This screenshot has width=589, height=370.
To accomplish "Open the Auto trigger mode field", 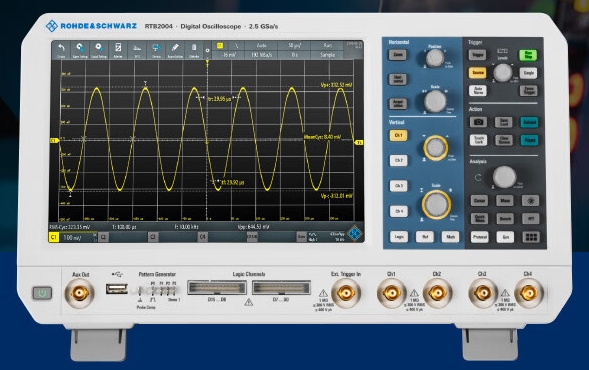I will tap(261, 45).
